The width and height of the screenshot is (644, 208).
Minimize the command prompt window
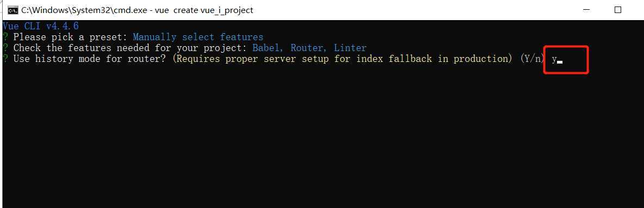coord(587,10)
